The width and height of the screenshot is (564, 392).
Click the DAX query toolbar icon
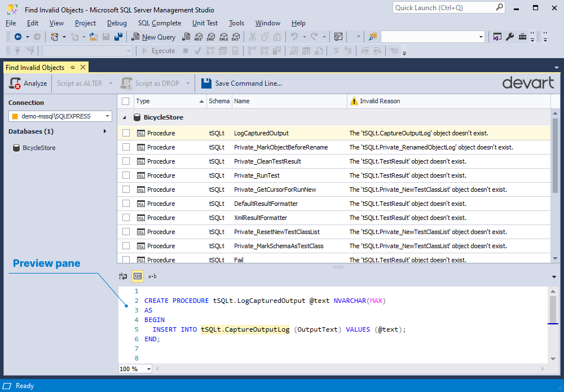click(x=235, y=37)
